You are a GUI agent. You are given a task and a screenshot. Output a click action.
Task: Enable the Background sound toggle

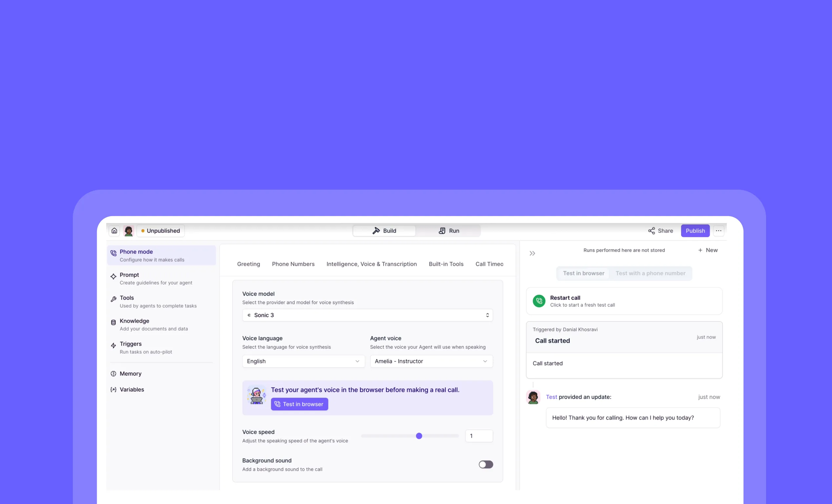[485, 464]
